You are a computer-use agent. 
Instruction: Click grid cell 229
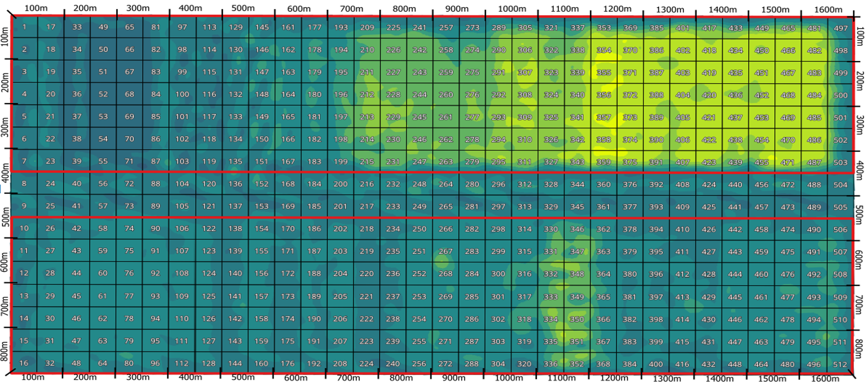[393, 117]
